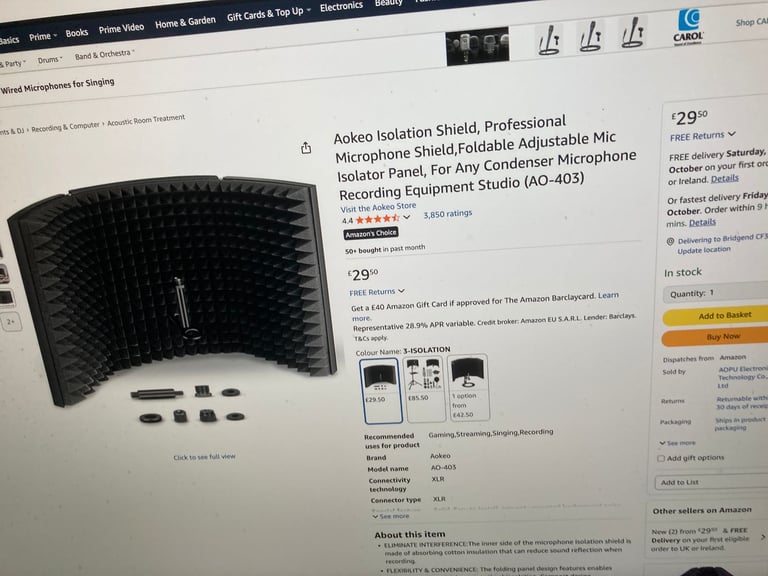Open the Prime menu in navigation
The width and height of the screenshot is (768, 576).
click(x=43, y=36)
